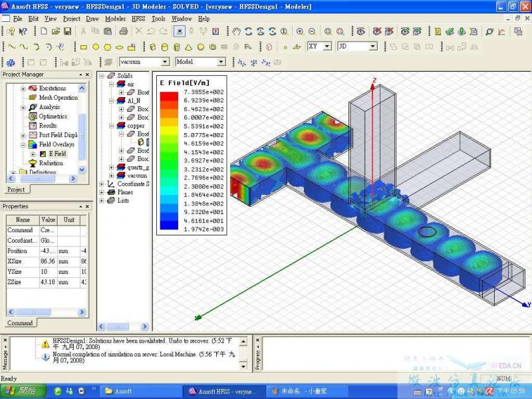532x399 pixels.
Task: Click the Draw Ellipse icon
Action: click(x=120, y=47)
